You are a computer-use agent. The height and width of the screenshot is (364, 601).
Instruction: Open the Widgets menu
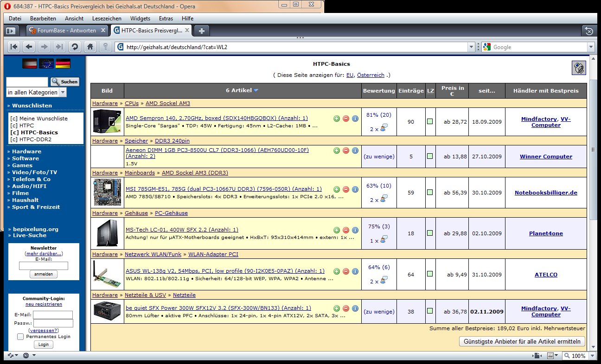point(140,19)
